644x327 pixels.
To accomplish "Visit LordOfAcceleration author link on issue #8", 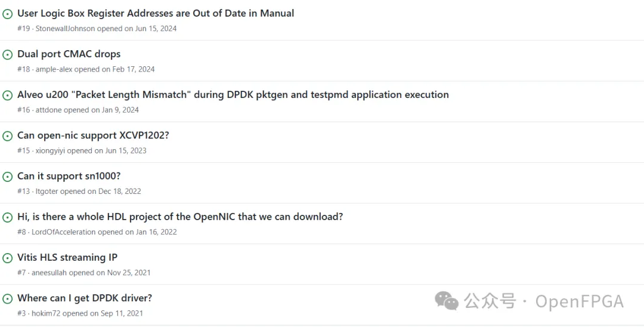I will pos(64,232).
